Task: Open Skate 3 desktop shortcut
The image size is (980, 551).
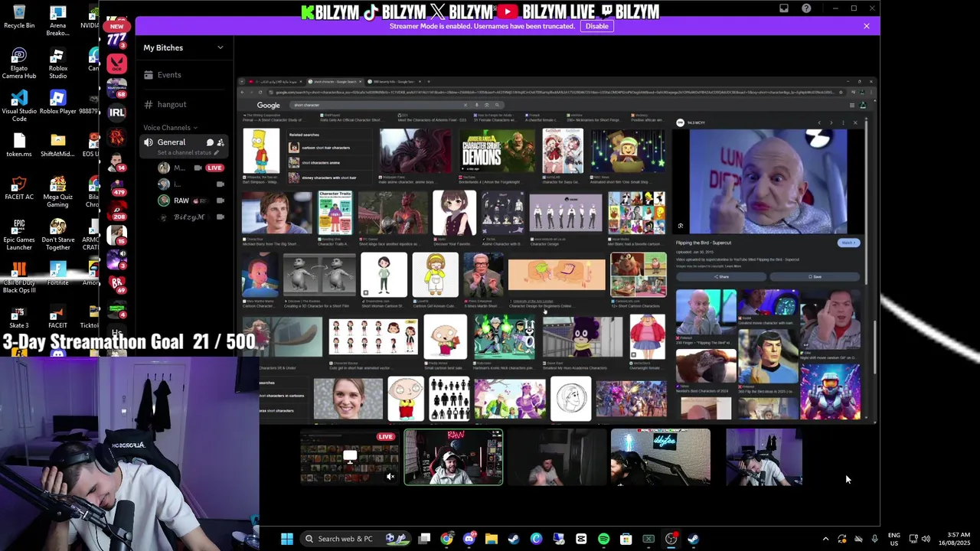Action: 19,317
